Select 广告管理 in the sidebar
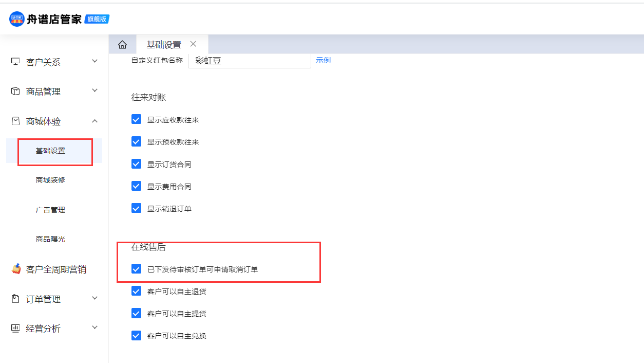Screen dimensions: 644x363 (50, 210)
